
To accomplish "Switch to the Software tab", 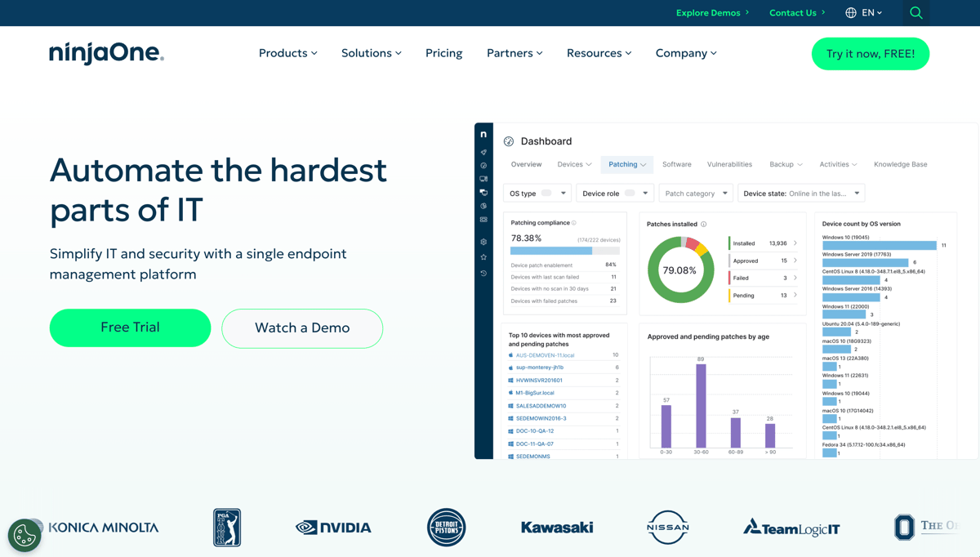I will (676, 164).
